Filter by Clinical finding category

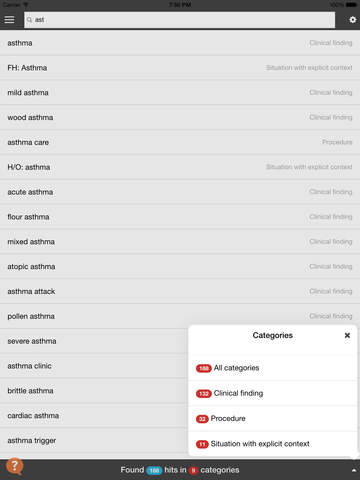(273, 393)
